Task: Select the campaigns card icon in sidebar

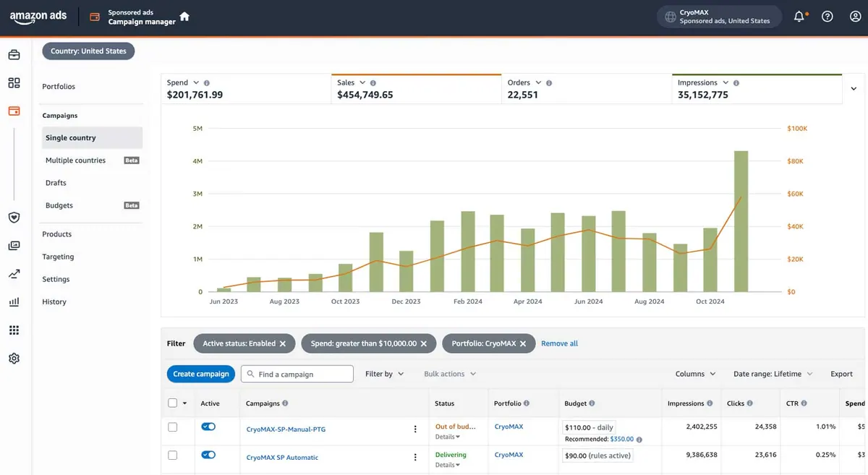Action: (14, 111)
